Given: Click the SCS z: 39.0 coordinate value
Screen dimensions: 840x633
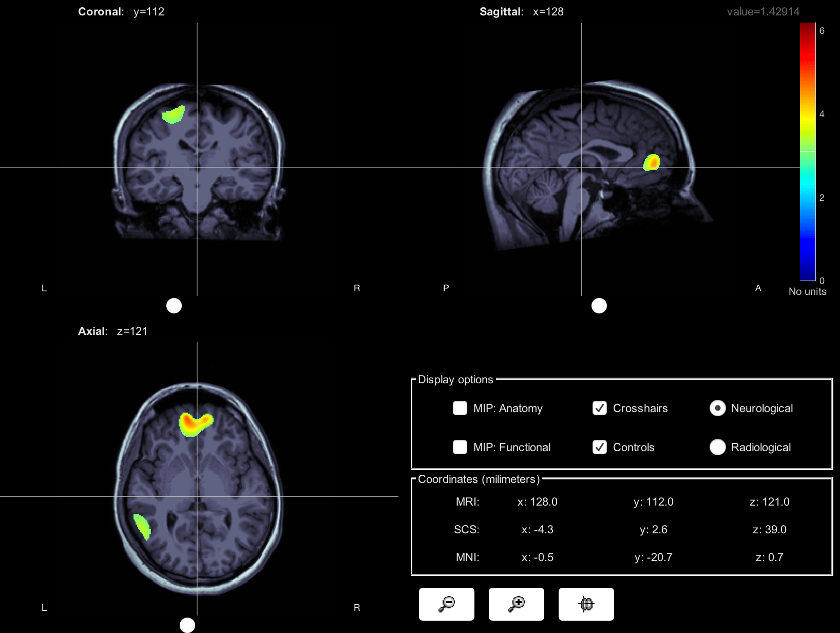Looking at the screenshot, I should pyautogui.click(x=769, y=529).
